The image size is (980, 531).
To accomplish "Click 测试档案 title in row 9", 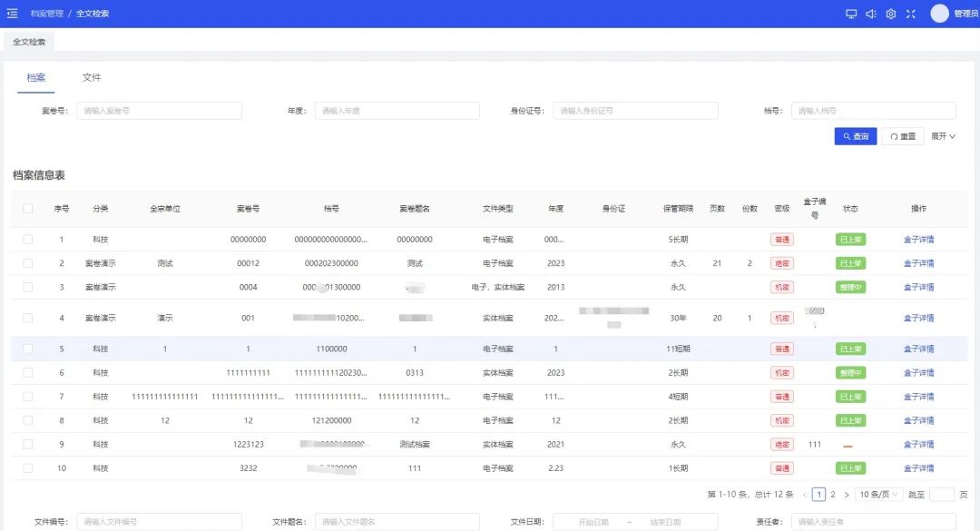I will pyautogui.click(x=415, y=444).
